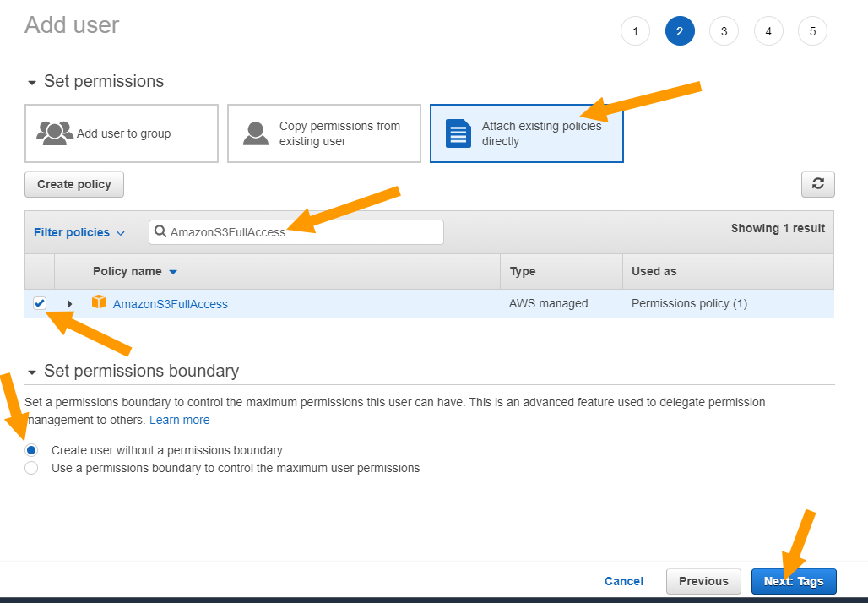The width and height of the screenshot is (868, 603).
Task: Select wizard step 2 indicator
Action: pos(679,31)
